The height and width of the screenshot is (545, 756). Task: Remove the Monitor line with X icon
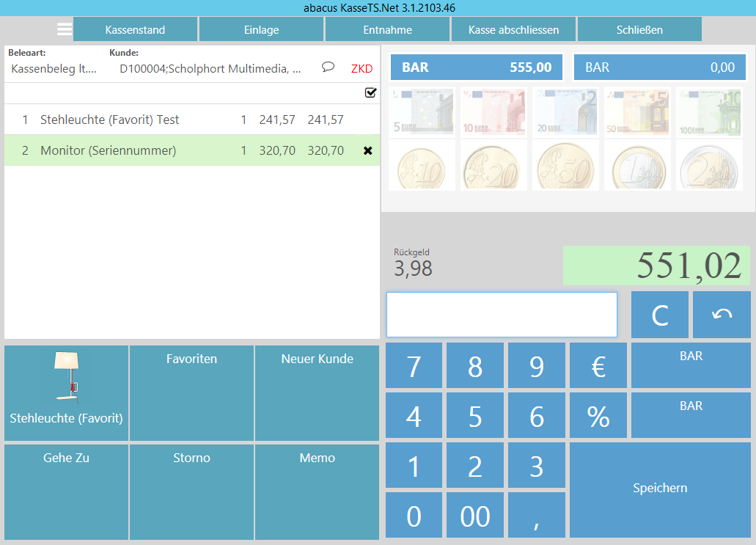point(368,150)
